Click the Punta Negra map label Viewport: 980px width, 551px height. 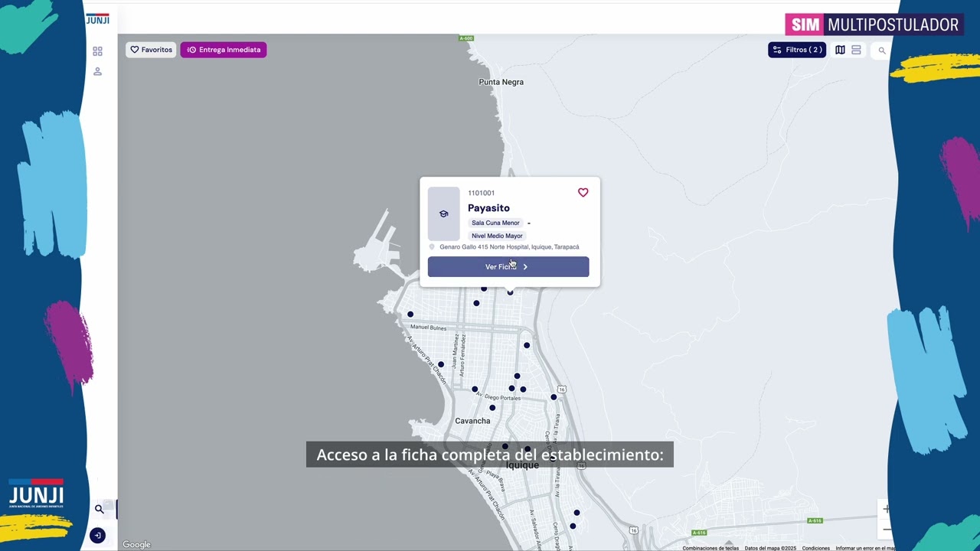[x=501, y=82]
